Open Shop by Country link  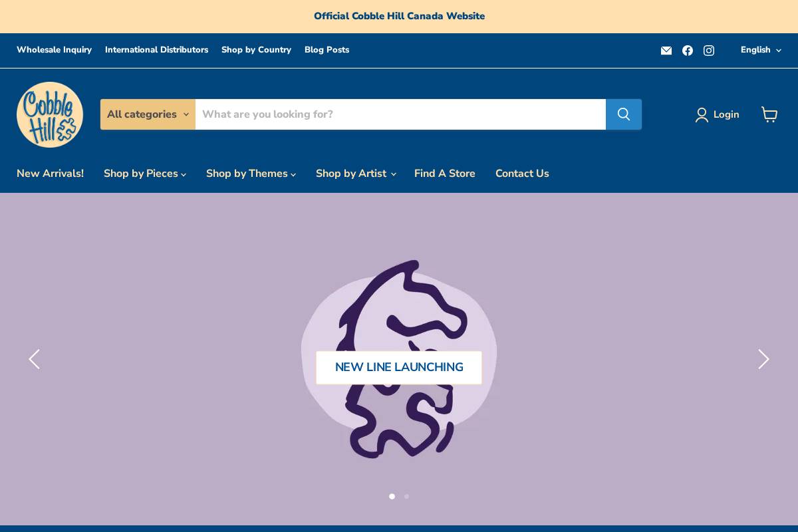pos(256,50)
